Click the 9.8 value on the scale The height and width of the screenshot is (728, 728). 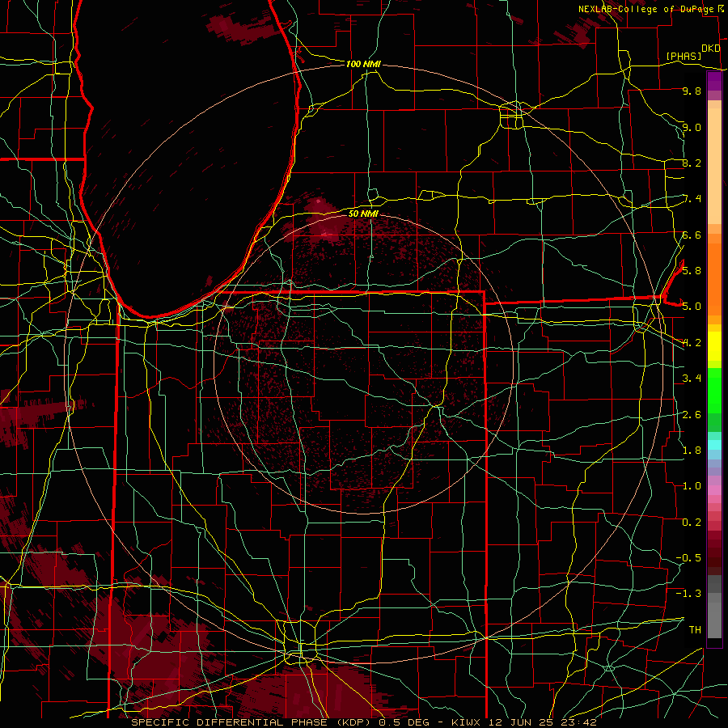pos(692,91)
